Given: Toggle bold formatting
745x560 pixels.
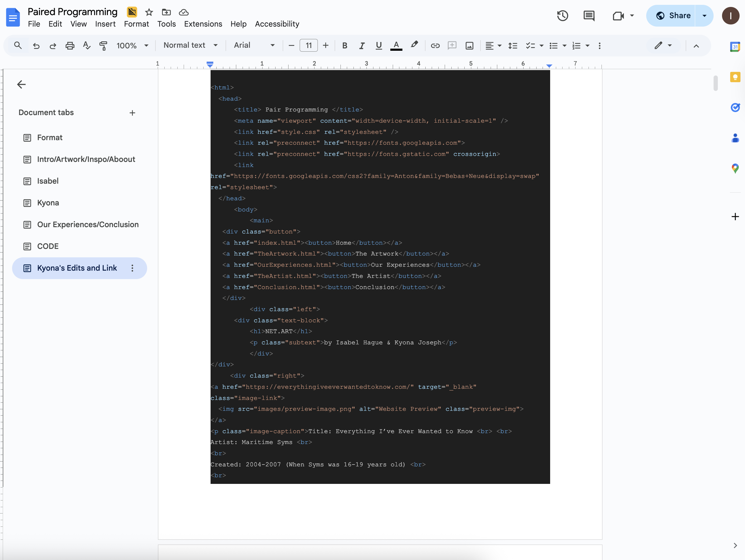Looking at the screenshot, I should pos(344,46).
